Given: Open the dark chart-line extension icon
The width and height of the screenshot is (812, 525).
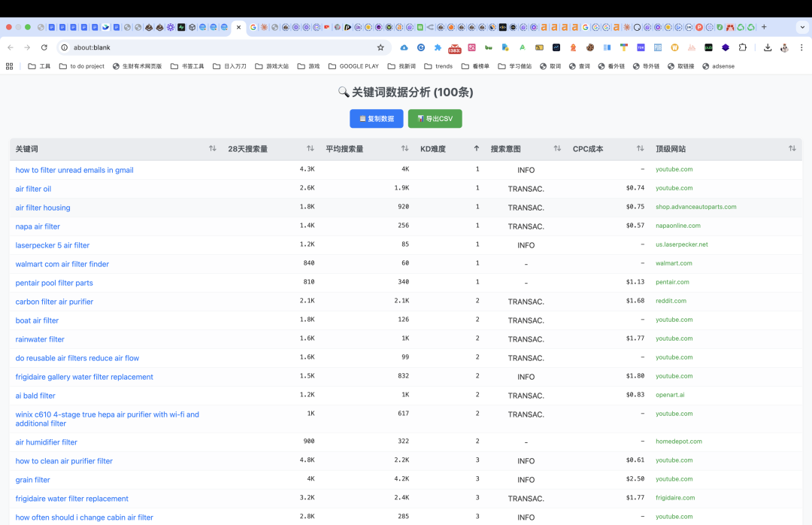Looking at the screenshot, I should click(x=556, y=47).
